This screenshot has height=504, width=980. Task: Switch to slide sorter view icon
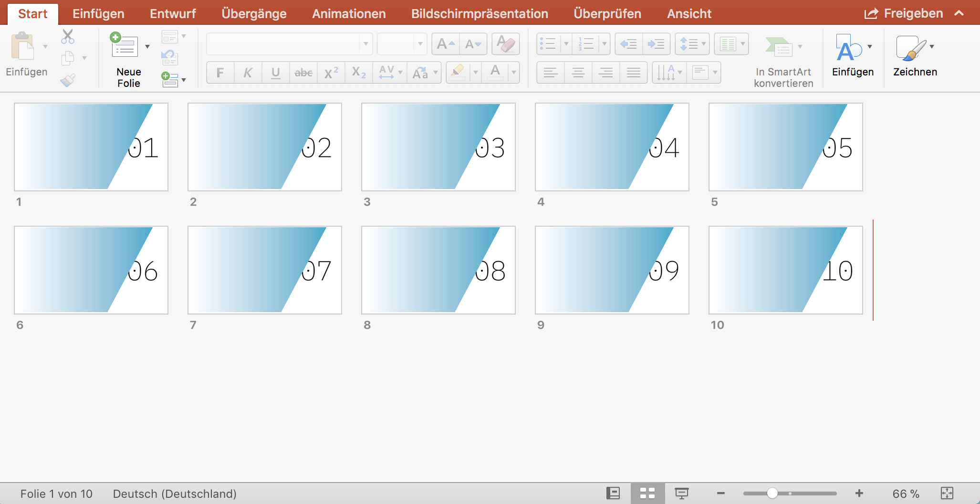(x=647, y=493)
